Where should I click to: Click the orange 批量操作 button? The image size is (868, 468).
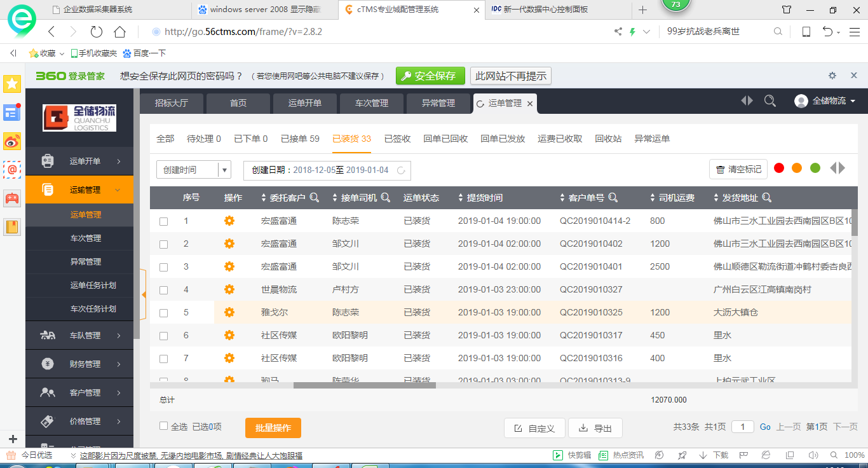(273, 428)
